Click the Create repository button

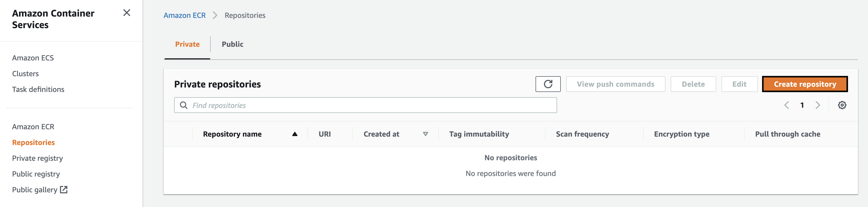(805, 84)
